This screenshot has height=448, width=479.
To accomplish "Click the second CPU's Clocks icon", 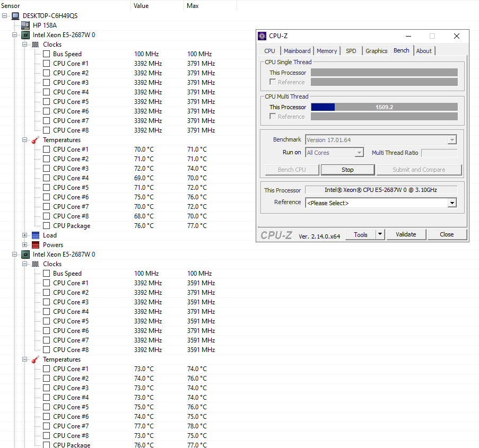I will (36, 264).
